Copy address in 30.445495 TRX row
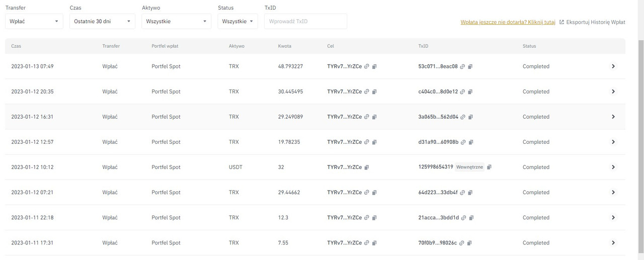 point(374,92)
